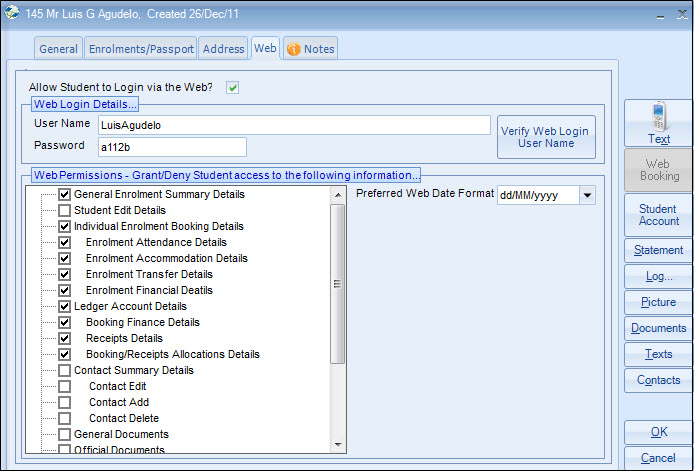
Task: Open the Documents button
Action: tap(658, 328)
